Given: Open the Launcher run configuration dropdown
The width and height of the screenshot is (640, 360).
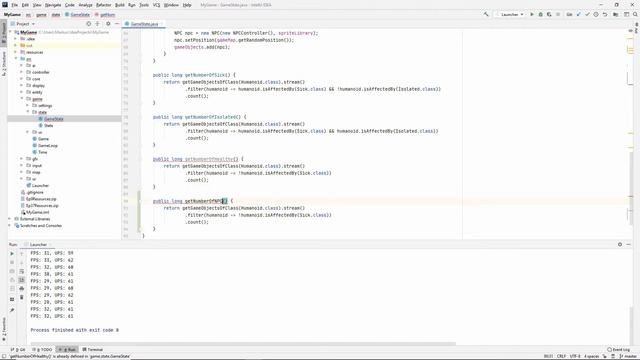Looking at the screenshot, I should [x=510, y=14].
